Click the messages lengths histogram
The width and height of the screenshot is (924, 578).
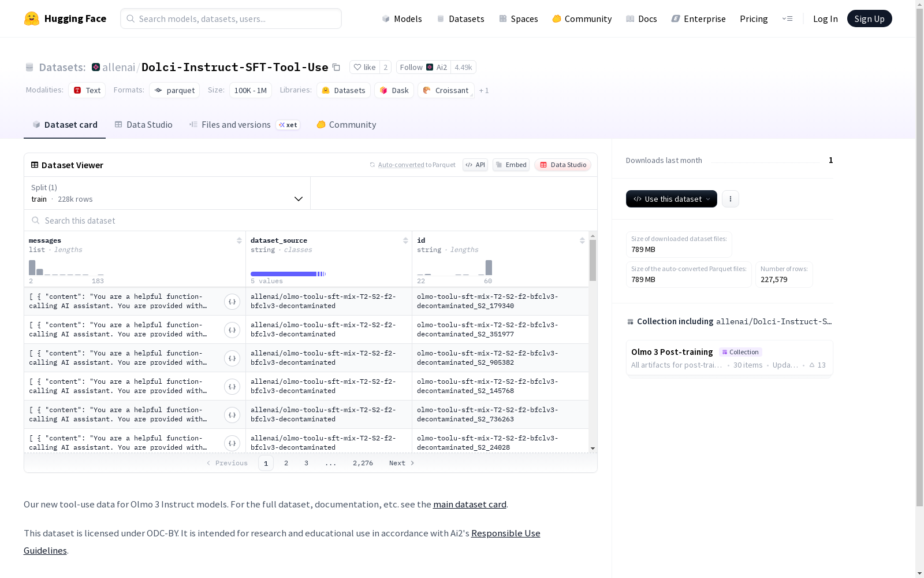coord(66,268)
